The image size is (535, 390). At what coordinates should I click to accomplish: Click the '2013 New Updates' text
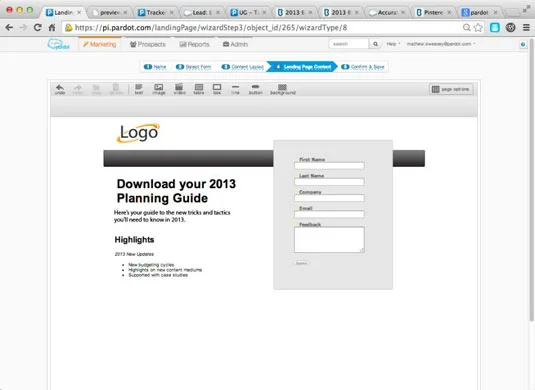point(134,254)
